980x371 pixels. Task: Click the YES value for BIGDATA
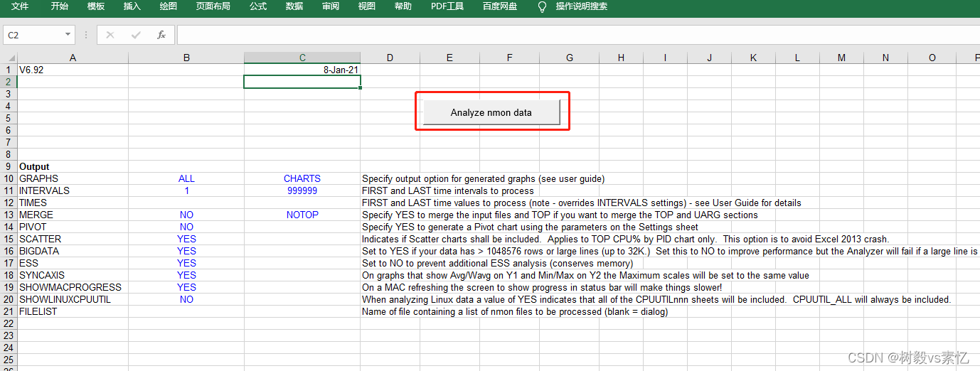186,251
